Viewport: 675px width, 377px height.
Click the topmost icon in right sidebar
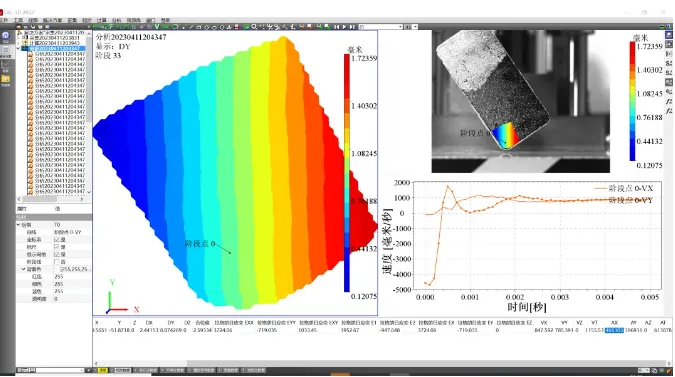point(669,34)
